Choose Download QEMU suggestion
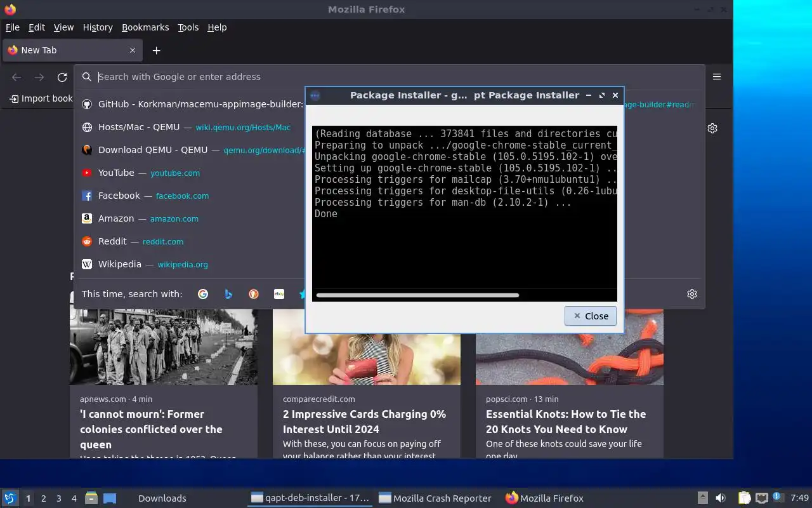 pyautogui.click(x=190, y=150)
